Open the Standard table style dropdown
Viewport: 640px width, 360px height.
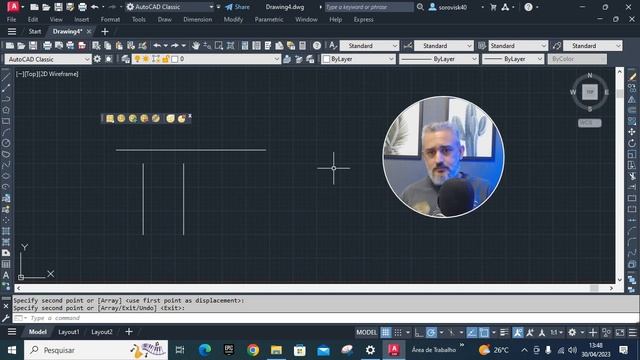518,46
